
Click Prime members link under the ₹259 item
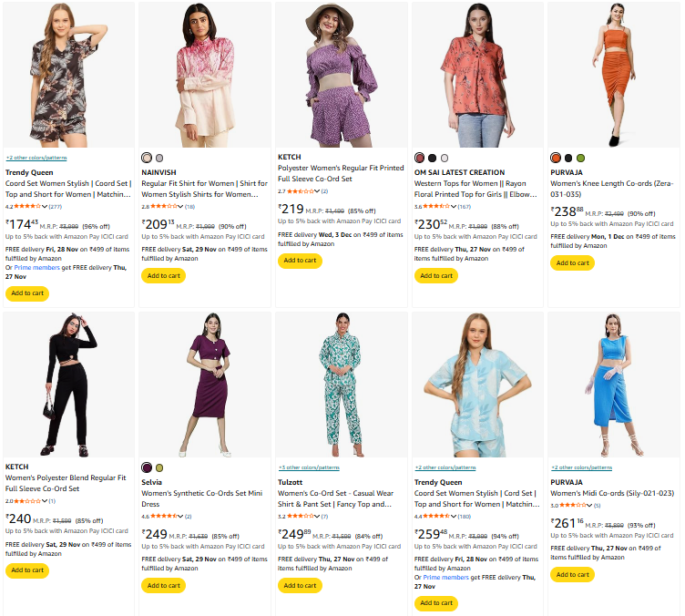(x=444, y=577)
